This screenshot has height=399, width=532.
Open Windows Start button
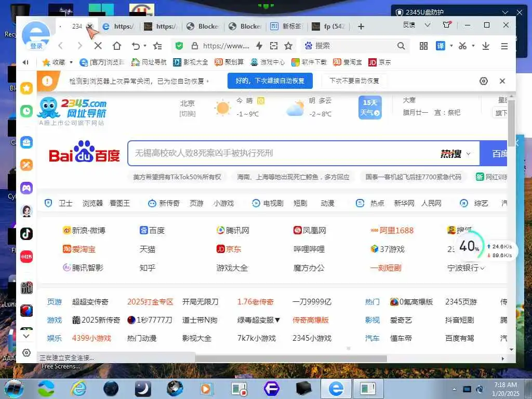14,389
